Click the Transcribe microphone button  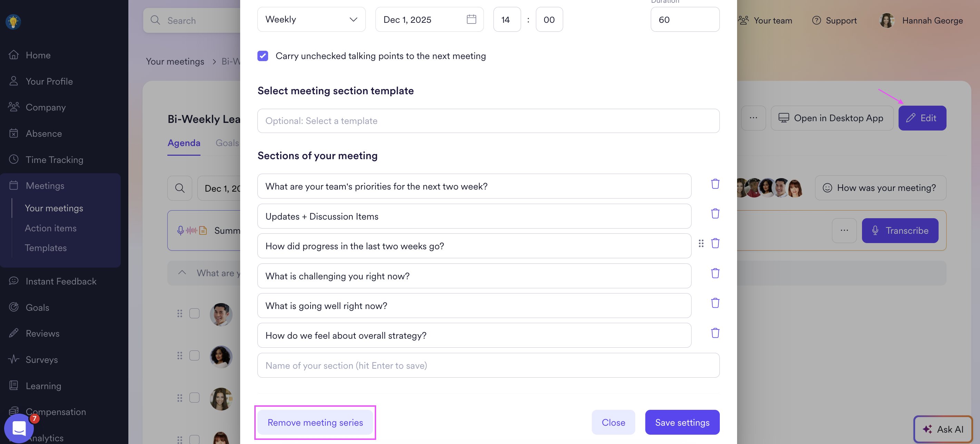(x=900, y=230)
